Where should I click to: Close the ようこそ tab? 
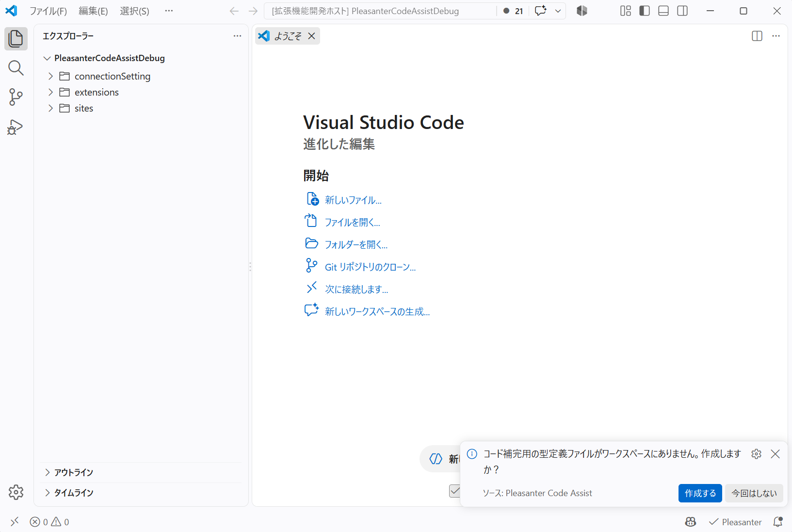click(x=312, y=36)
